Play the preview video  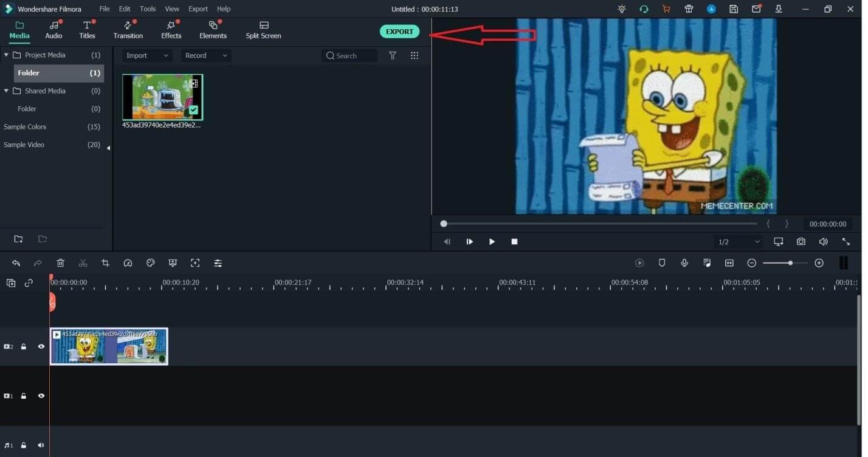492,241
